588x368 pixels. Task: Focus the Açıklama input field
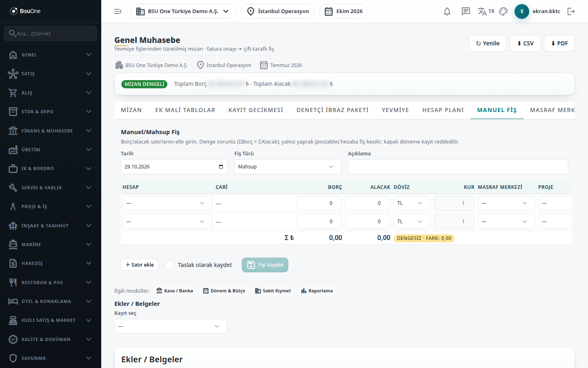[x=458, y=167]
